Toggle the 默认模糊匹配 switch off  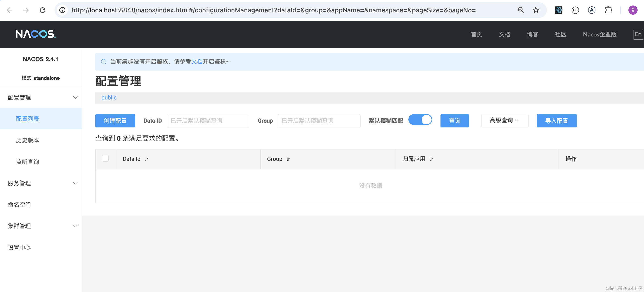point(420,120)
